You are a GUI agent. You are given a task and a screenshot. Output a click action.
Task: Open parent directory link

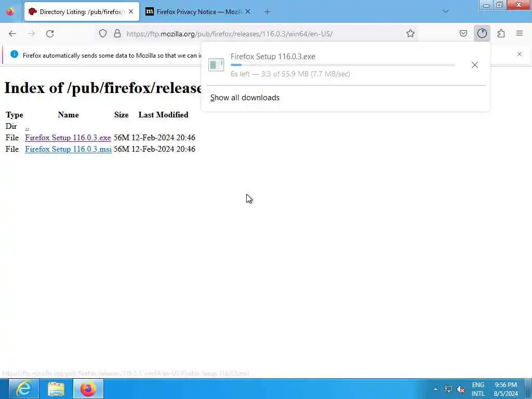(x=27, y=127)
